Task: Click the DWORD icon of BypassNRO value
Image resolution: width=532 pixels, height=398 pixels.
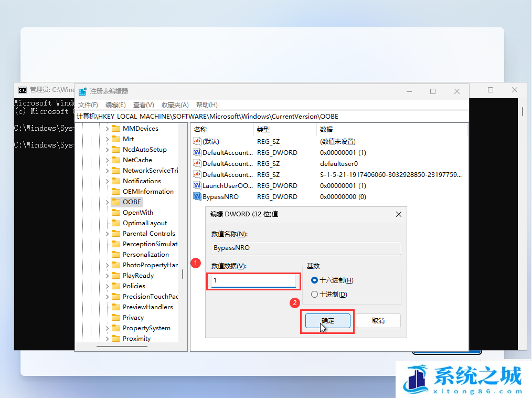Action: pos(197,196)
